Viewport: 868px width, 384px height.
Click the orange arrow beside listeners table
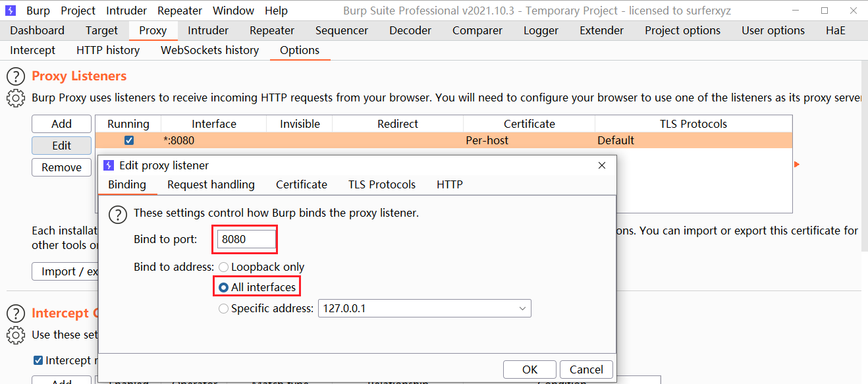(796, 164)
